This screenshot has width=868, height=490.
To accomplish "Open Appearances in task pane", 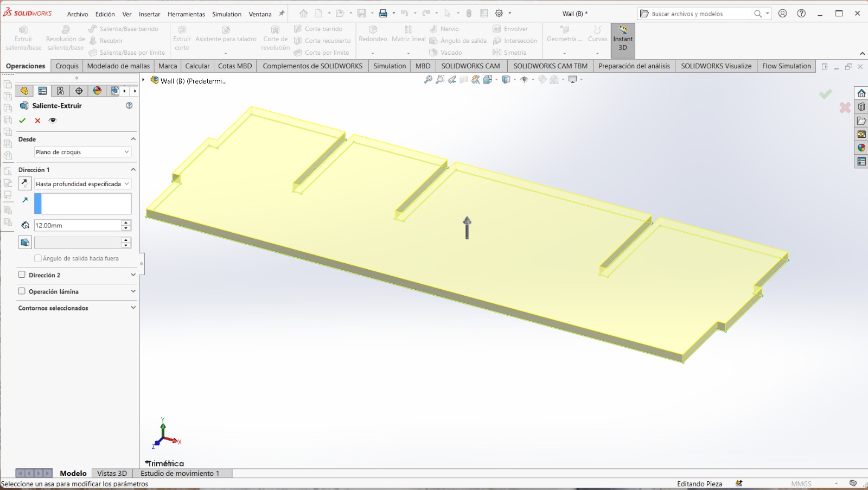I will pos(861,148).
